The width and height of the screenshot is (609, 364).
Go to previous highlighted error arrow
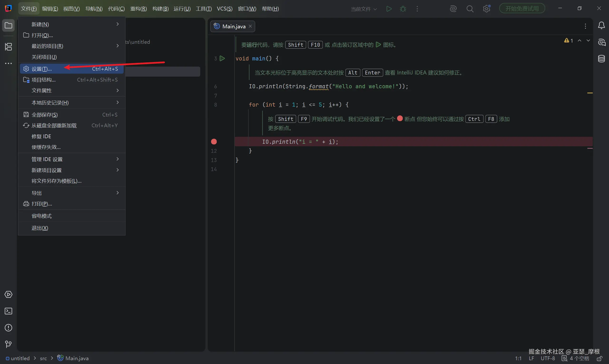coord(579,40)
